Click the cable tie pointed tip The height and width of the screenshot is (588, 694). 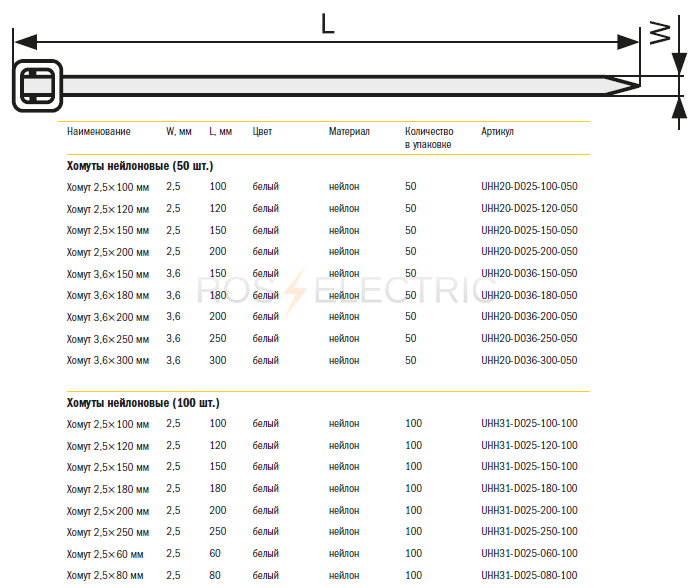[x=622, y=85]
